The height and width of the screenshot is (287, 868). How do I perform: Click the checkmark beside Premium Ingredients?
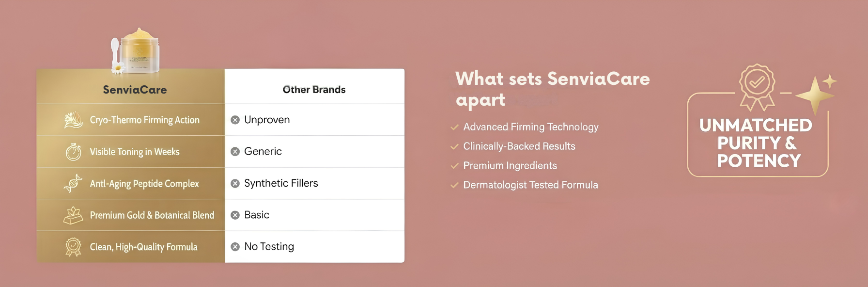[454, 166]
